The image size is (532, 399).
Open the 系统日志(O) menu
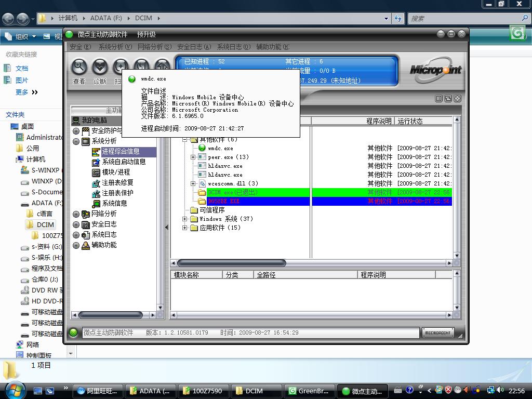[x=233, y=47]
